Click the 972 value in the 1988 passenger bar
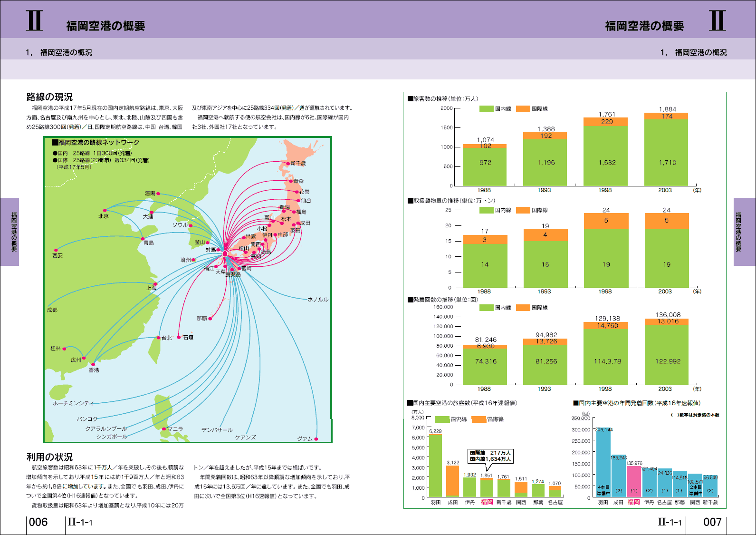Screen dimensions: 756x535 click(485, 163)
